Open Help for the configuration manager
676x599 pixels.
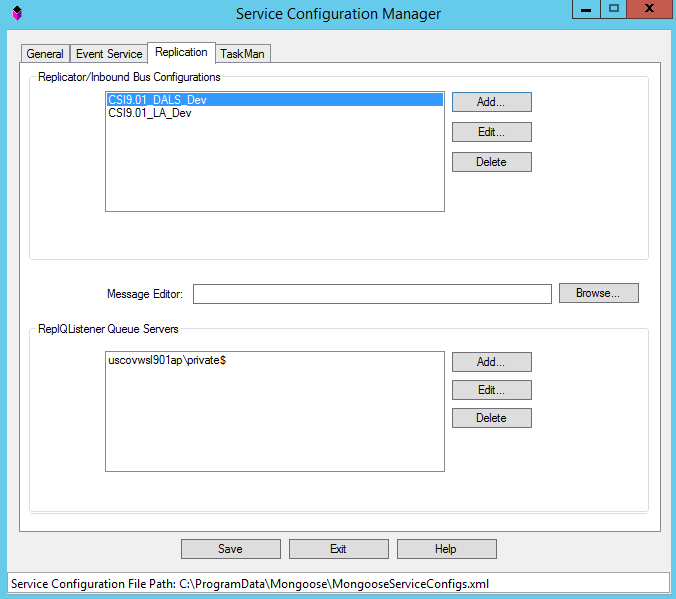pyautogui.click(x=446, y=549)
